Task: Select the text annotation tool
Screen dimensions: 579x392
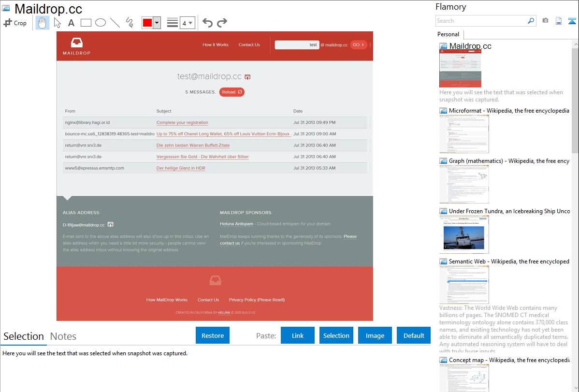Action: point(71,23)
